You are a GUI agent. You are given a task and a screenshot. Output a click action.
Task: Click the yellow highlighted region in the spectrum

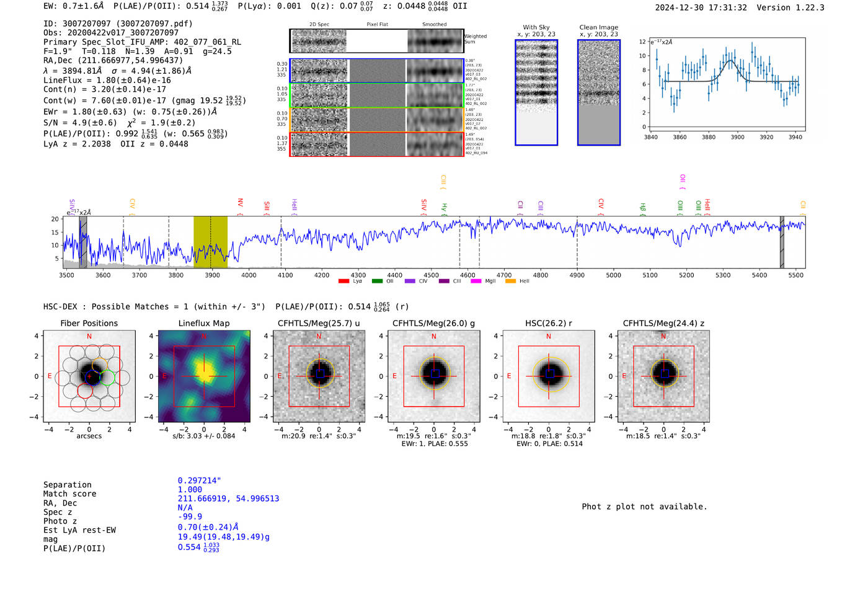(210, 242)
